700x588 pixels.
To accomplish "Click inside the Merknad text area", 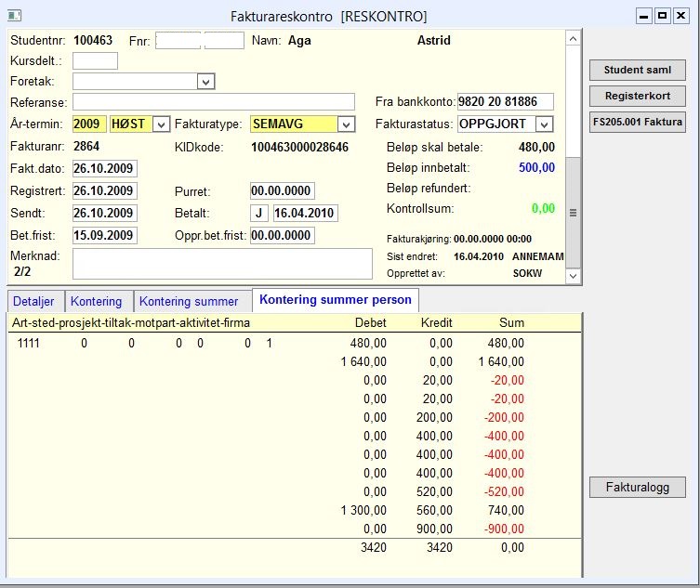I will click(x=222, y=264).
